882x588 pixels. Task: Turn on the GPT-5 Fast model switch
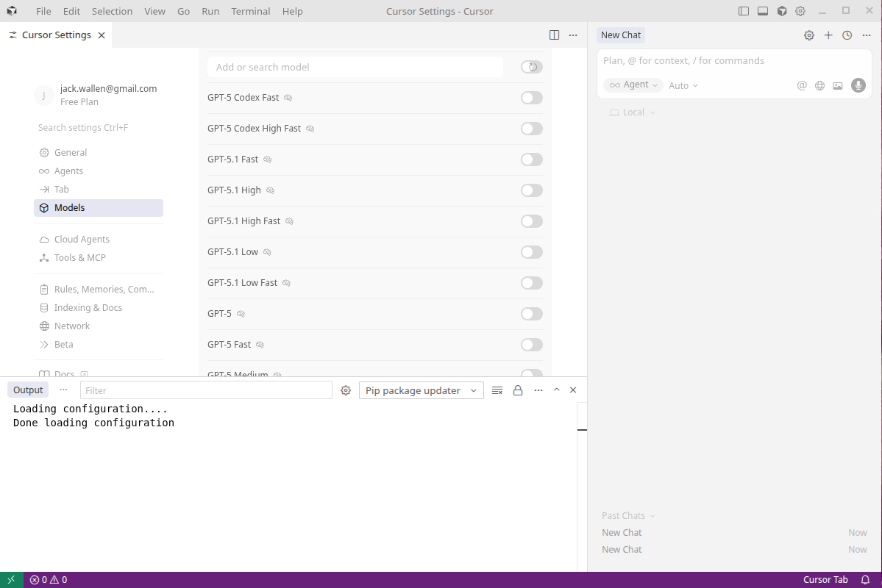point(531,345)
